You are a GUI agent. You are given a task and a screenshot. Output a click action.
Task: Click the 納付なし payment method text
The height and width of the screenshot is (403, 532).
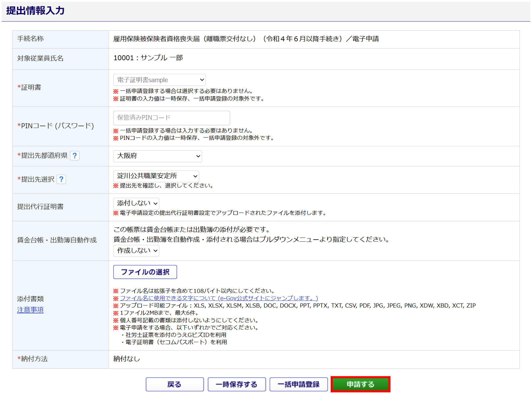[x=127, y=359]
